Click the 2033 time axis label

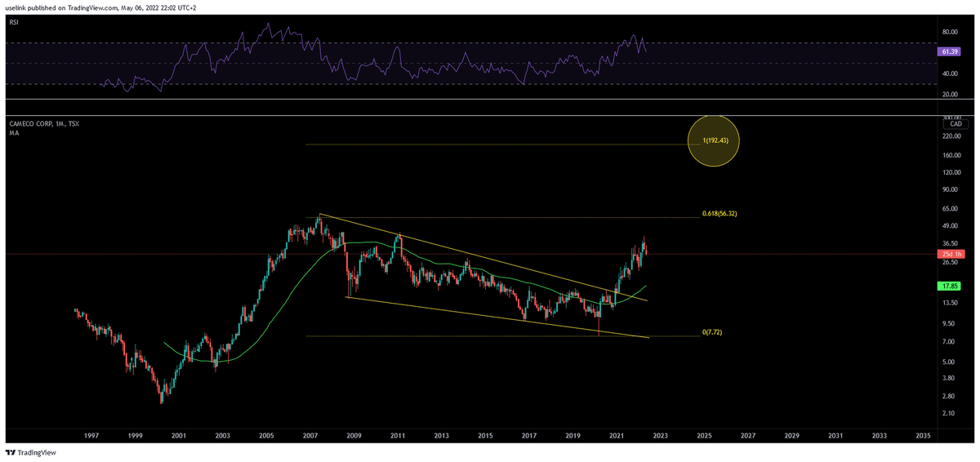tap(879, 436)
